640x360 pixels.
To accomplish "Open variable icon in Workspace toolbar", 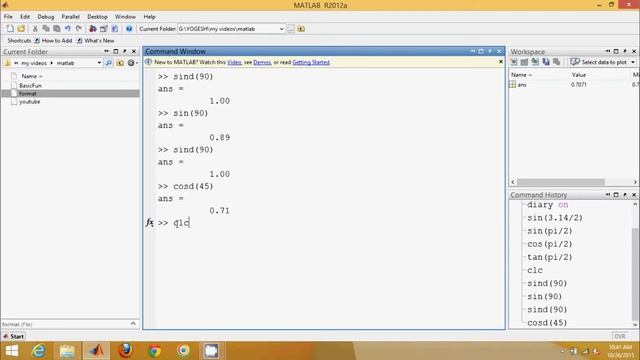I will coord(524,62).
